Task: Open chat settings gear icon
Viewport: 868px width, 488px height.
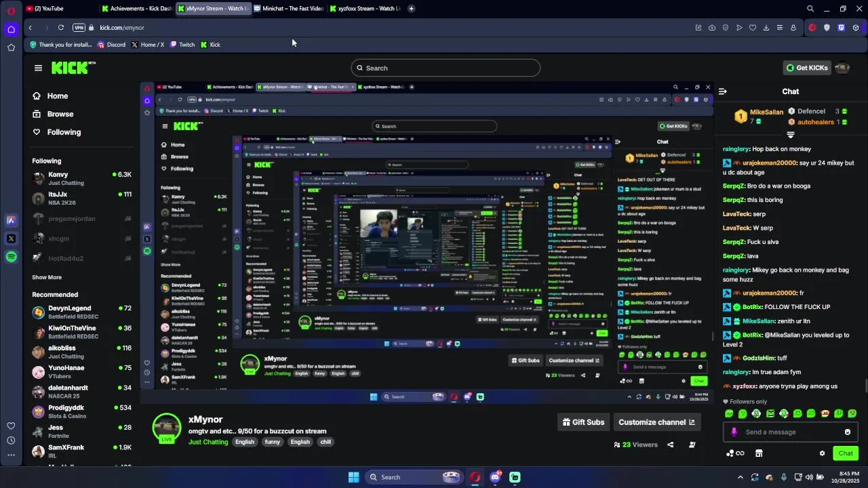Action: (x=822, y=453)
